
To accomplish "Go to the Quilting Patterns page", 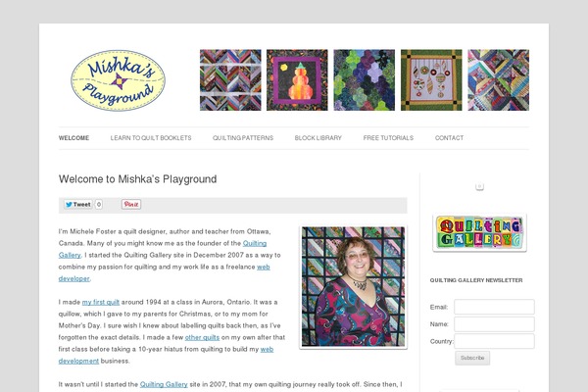I will click(243, 138).
